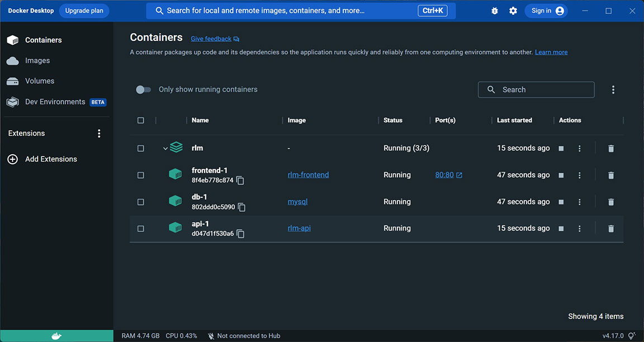Click the Docker whale status icon
Viewport: 644px width, 342px height.
[x=56, y=336]
